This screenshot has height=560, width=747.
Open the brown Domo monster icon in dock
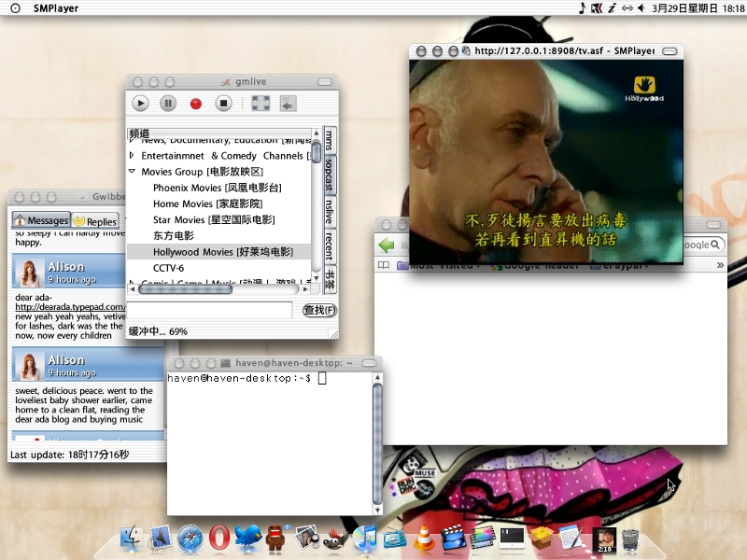point(275,539)
